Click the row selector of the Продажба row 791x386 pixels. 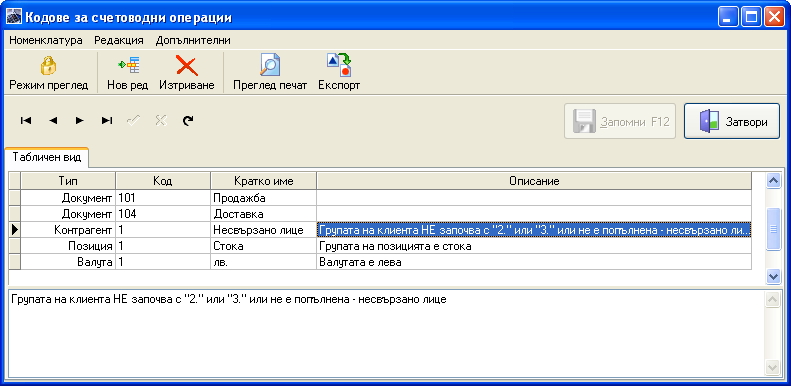15,198
